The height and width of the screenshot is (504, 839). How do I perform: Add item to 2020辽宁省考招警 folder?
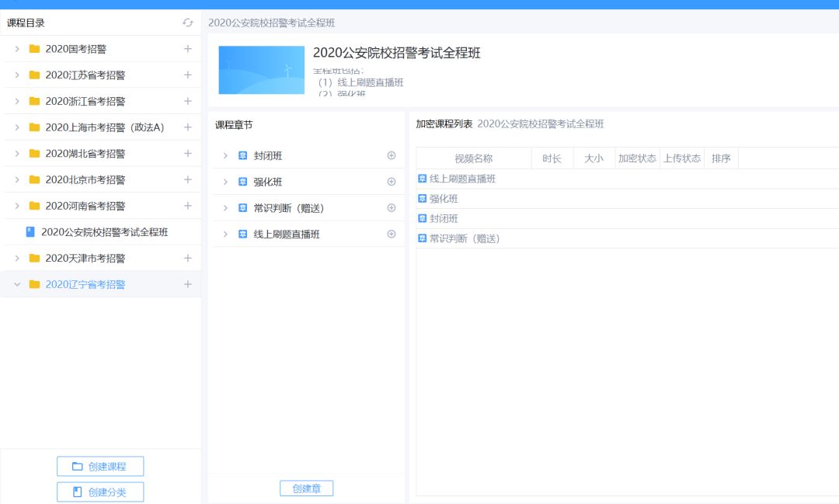pyautogui.click(x=188, y=284)
